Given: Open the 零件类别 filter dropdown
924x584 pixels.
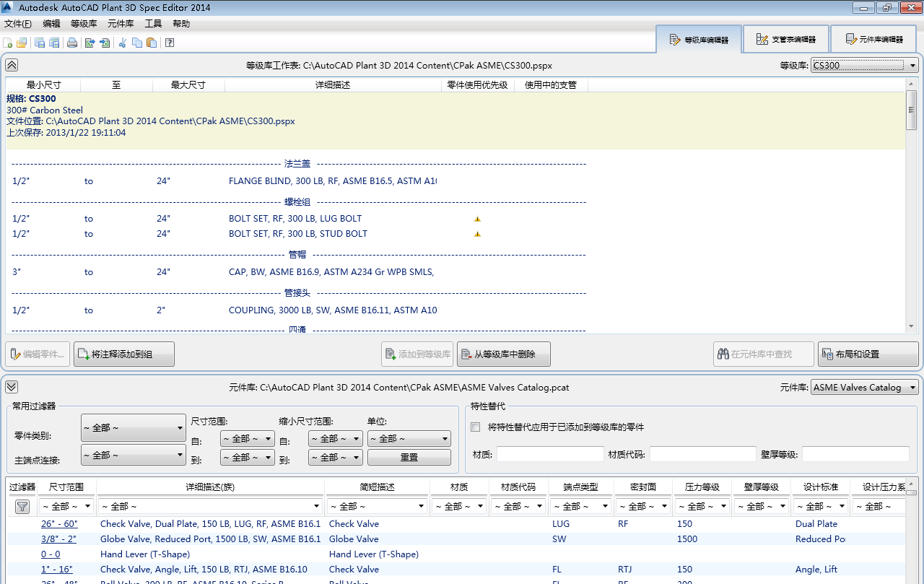Looking at the screenshot, I should tap(134, 428).
